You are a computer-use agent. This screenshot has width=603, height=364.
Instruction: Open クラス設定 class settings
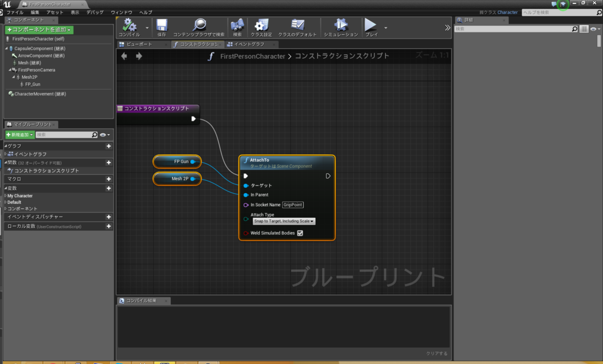tap(261, 27)
